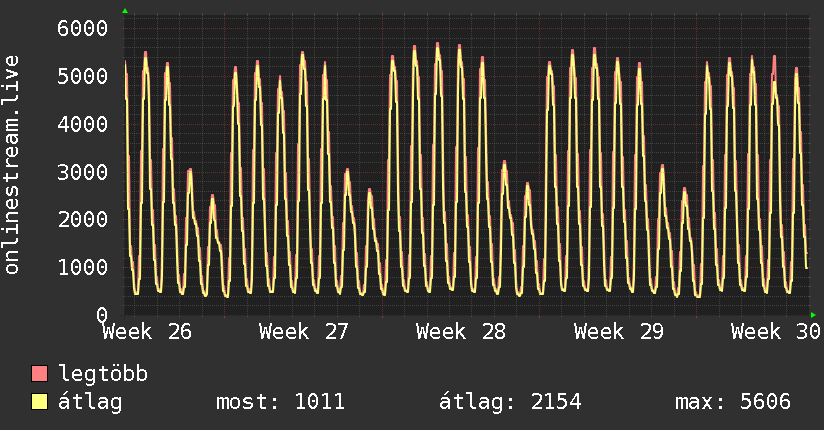
Task: Click the átlag legend label beside yellow swatch
Action: (90, 402)
